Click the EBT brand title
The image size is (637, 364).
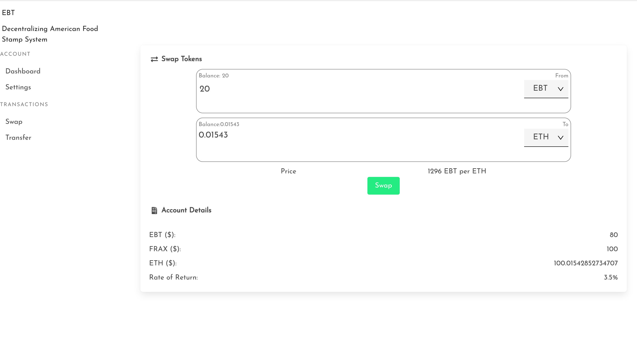pyautogui.click(x=8, y=13)
